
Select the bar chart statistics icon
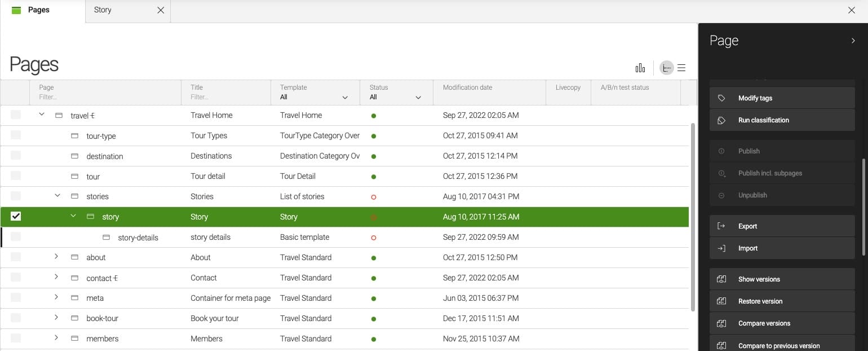coord(640,67)
